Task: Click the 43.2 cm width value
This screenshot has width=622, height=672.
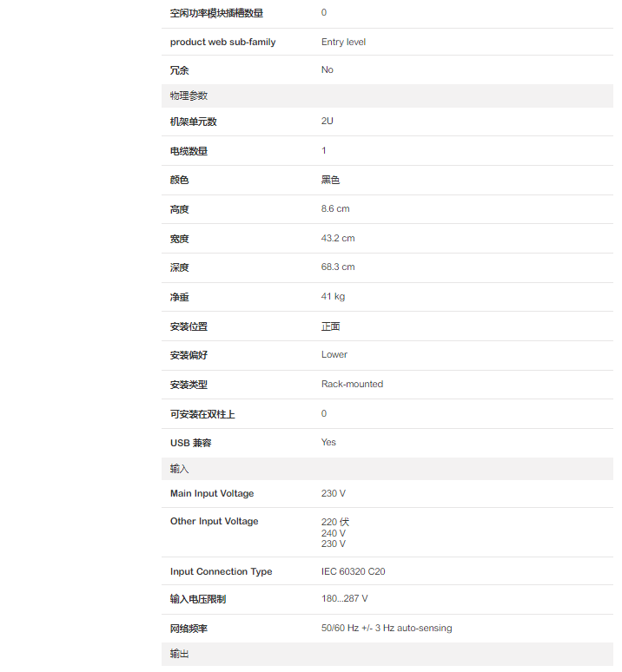Action: click(x=338, y=238)
